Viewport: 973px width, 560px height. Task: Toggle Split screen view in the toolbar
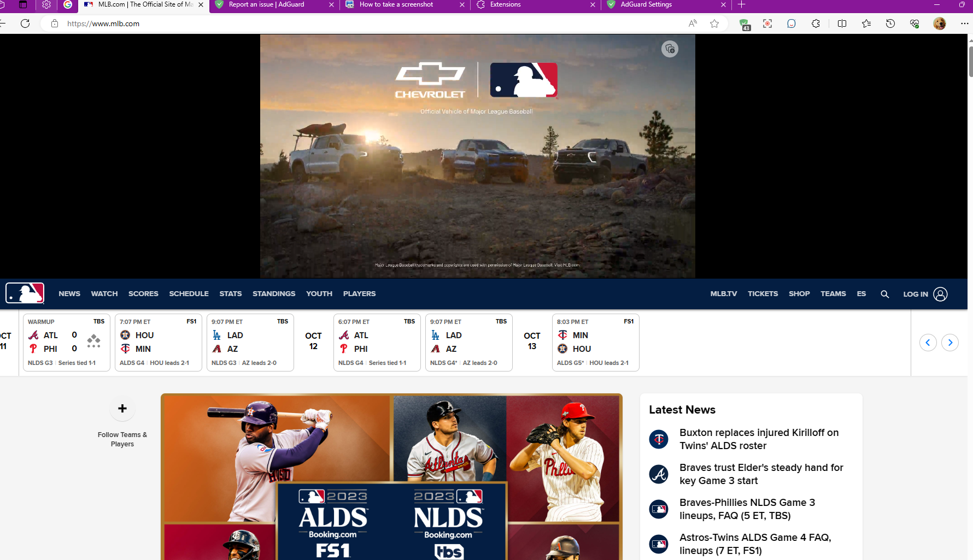tap(842, 23)
